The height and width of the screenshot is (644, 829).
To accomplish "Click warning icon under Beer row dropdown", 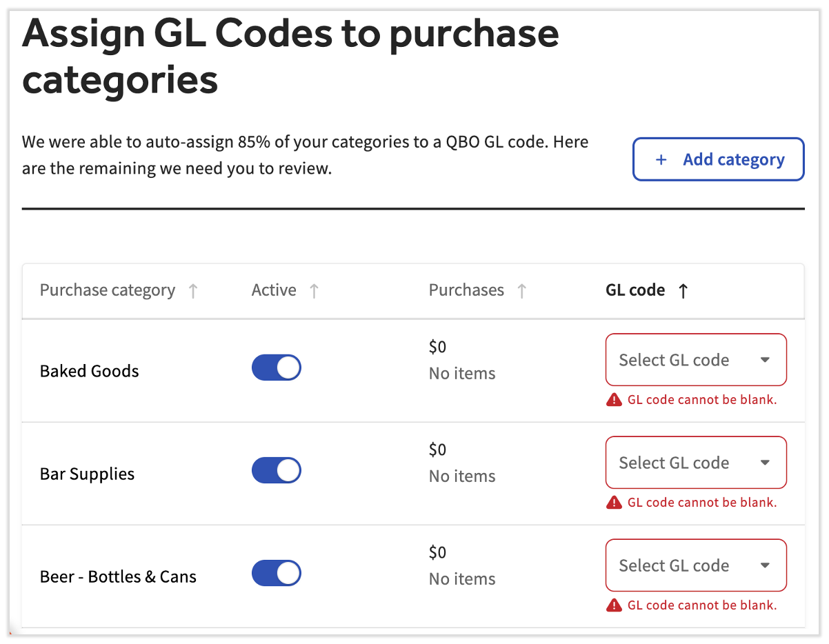I will click(614, 605).
